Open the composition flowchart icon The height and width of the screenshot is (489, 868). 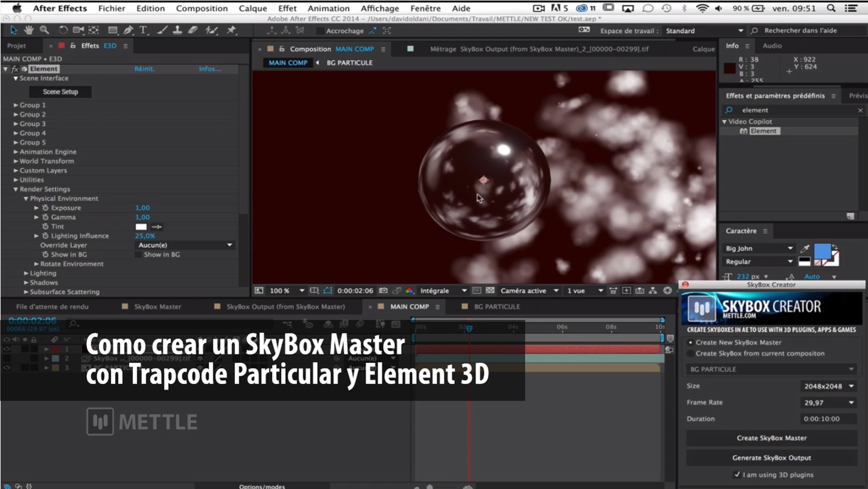point(653,291)
